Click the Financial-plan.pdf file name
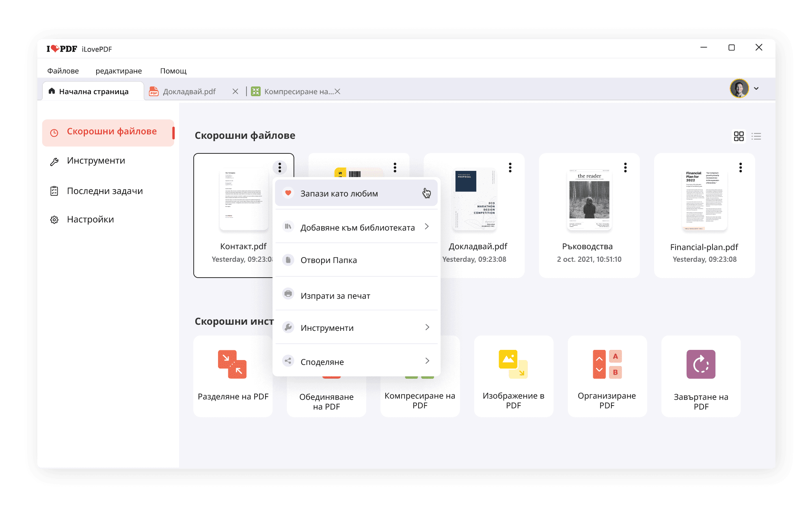Image resolution: width=812 pixels, height=509 pixels. point(704,247)
